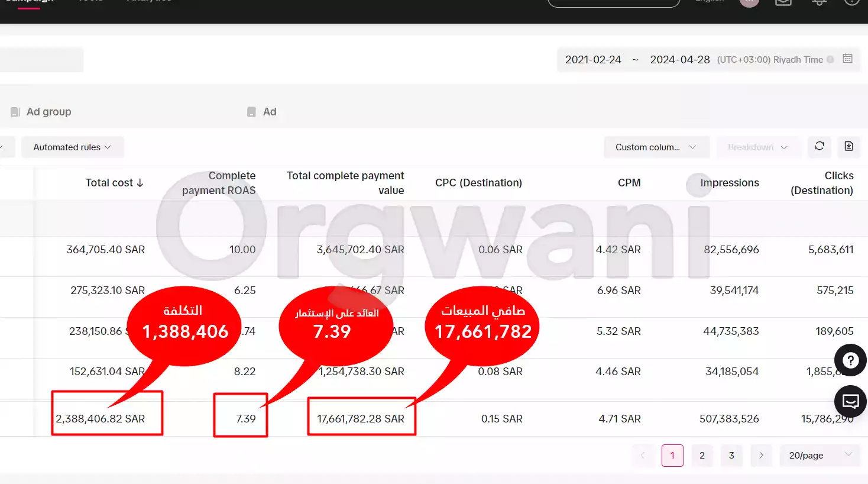Export table data with download icon
Image resolution: width=868 pixels, height=484 pixels.
pos(848,146)
